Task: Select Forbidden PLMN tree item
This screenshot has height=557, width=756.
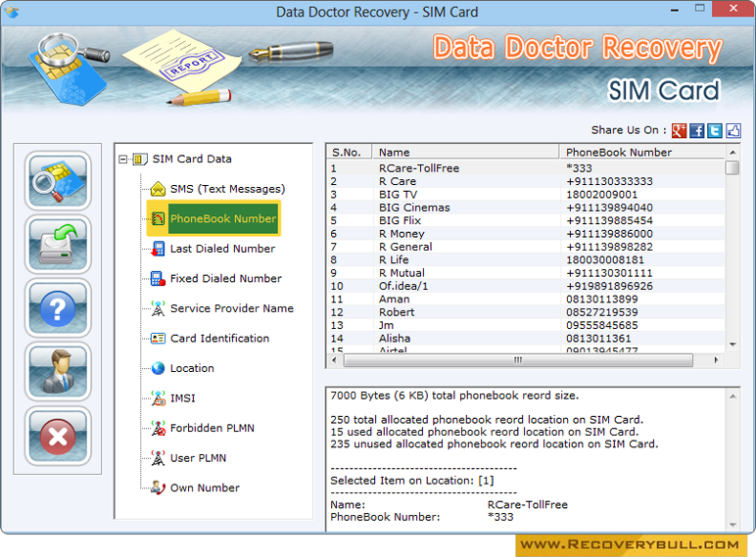Action: pos(213,428)
